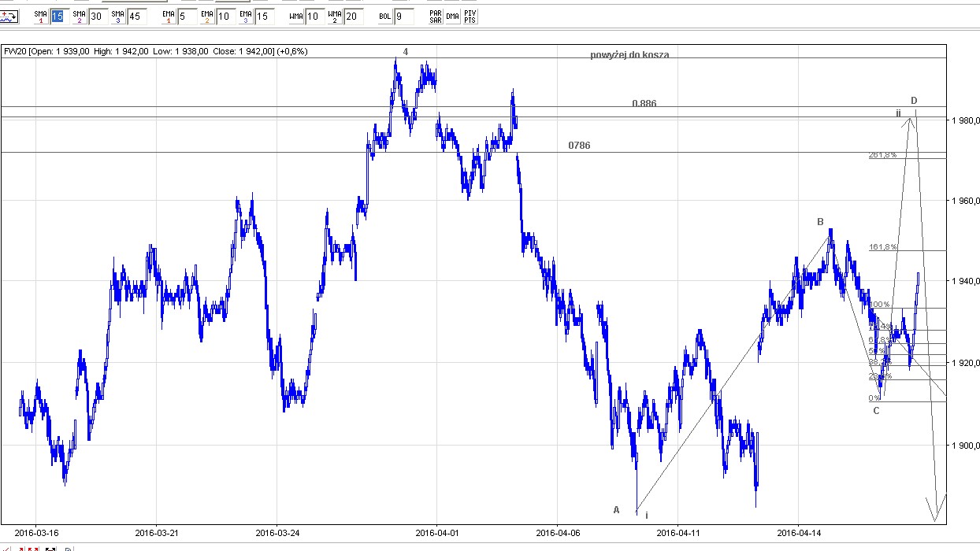This screenshot has width=980, height=551.
Task: Click the 0.886 retracement level label
Action: click(644, 104)
